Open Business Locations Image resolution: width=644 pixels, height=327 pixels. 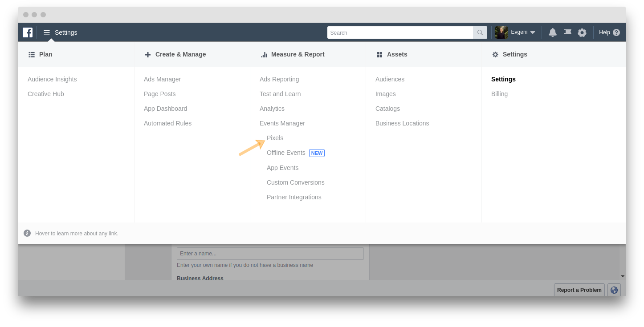point(402,123)
